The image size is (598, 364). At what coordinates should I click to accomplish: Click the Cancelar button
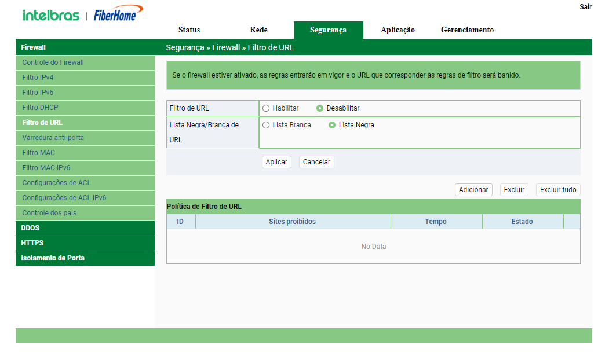point(316,162)
